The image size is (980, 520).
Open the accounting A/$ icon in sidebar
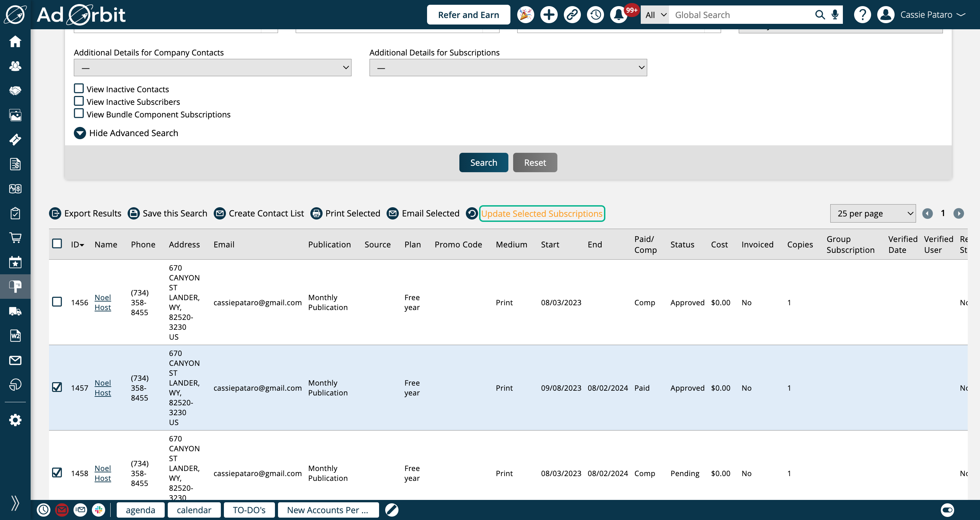point(15,189)
